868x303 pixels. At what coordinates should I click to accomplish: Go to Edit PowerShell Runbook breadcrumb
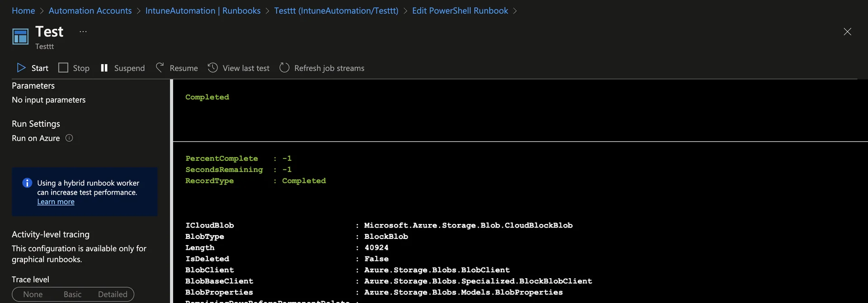click(x=460, y=11)
